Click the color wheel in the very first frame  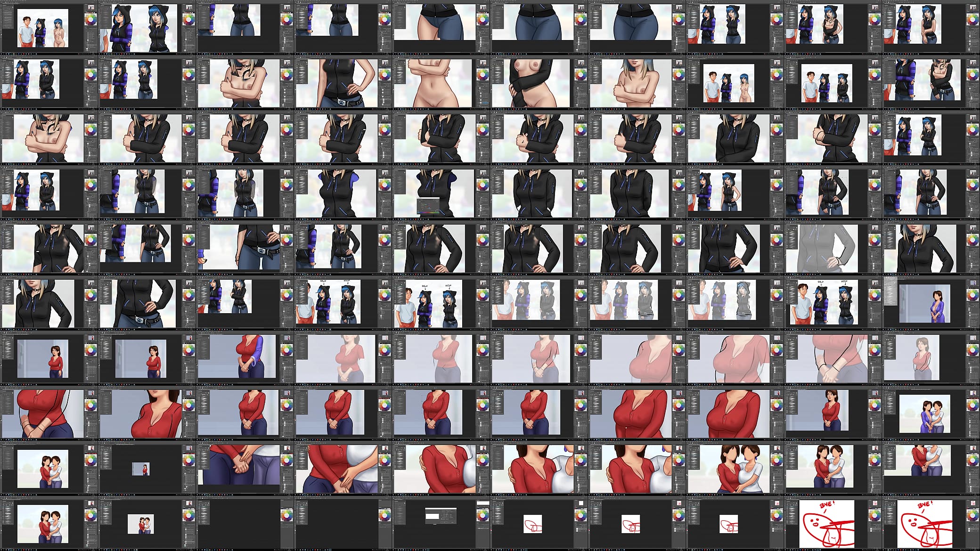[90, 19]
